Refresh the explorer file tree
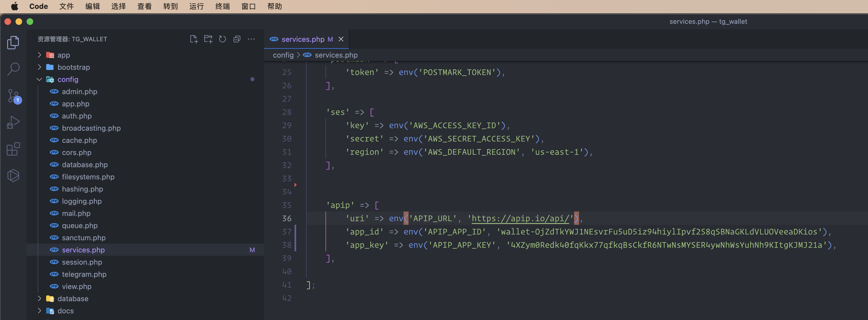The width and height of the screenshot is (868, 320). pos(222,39)
